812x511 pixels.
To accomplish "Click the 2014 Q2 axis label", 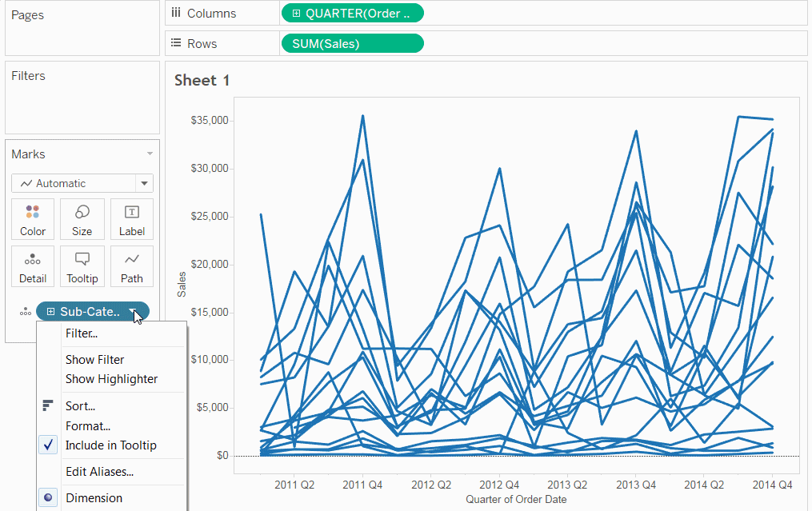I will tap(704, 485).
